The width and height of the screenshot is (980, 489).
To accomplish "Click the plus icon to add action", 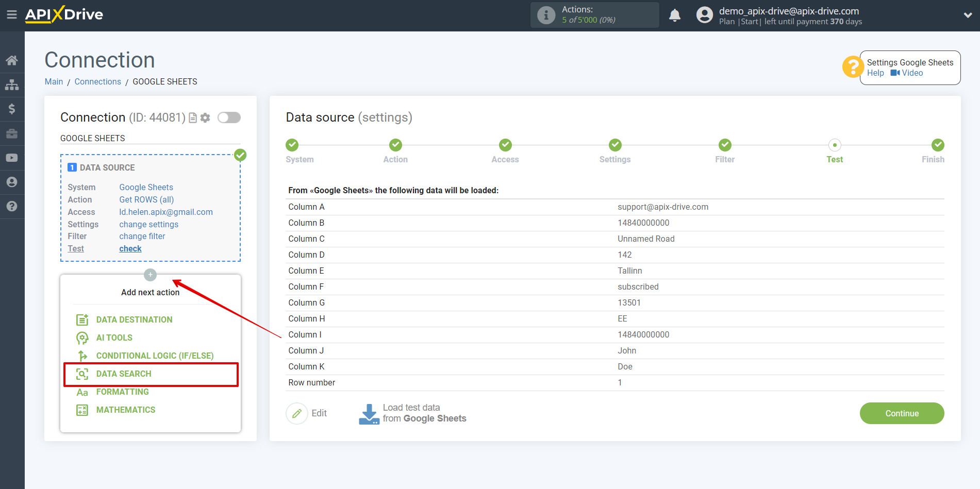I will (x=150, y=275).
